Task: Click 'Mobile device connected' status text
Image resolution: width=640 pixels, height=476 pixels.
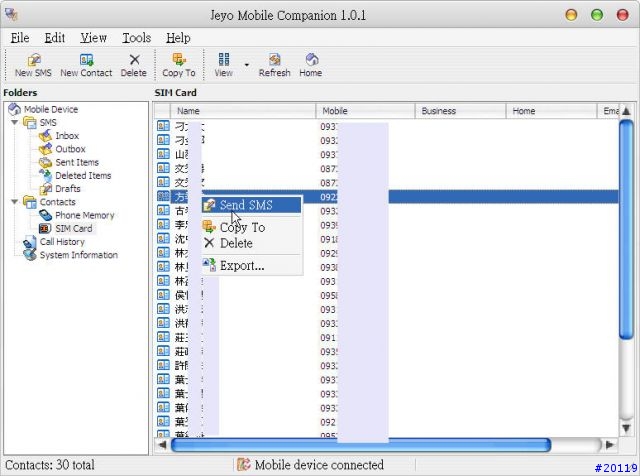Action: (319, 465)
